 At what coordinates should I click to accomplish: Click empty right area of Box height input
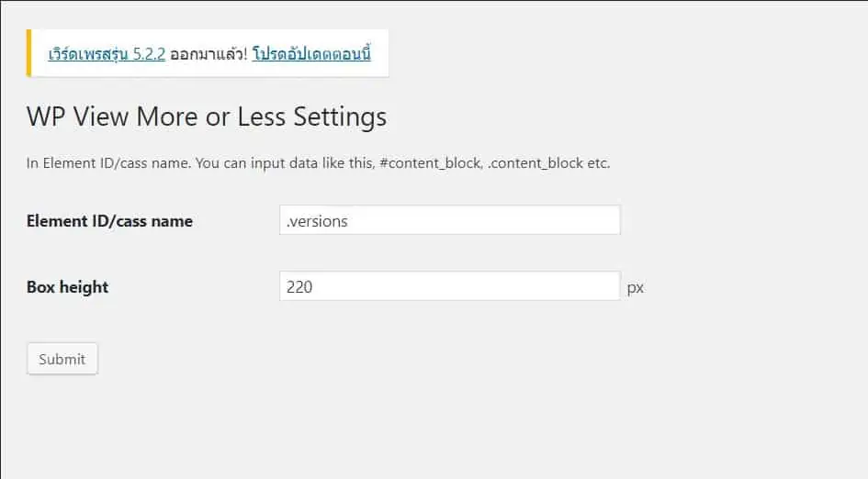pos(551,286)
